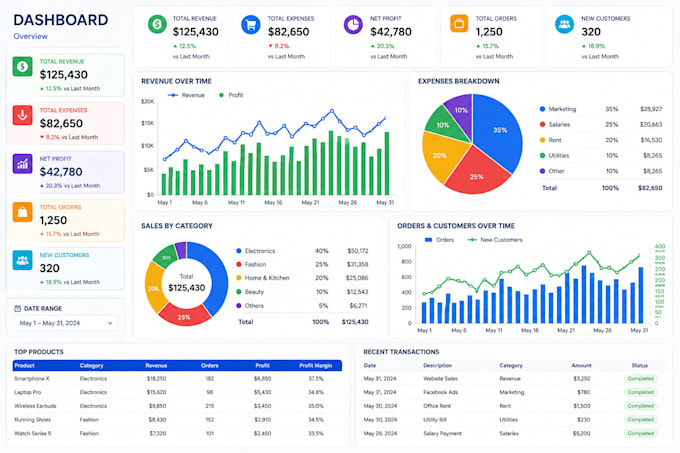
Task: Click the Electronics legend entry in Sales by Category
Action: [255, 251]
